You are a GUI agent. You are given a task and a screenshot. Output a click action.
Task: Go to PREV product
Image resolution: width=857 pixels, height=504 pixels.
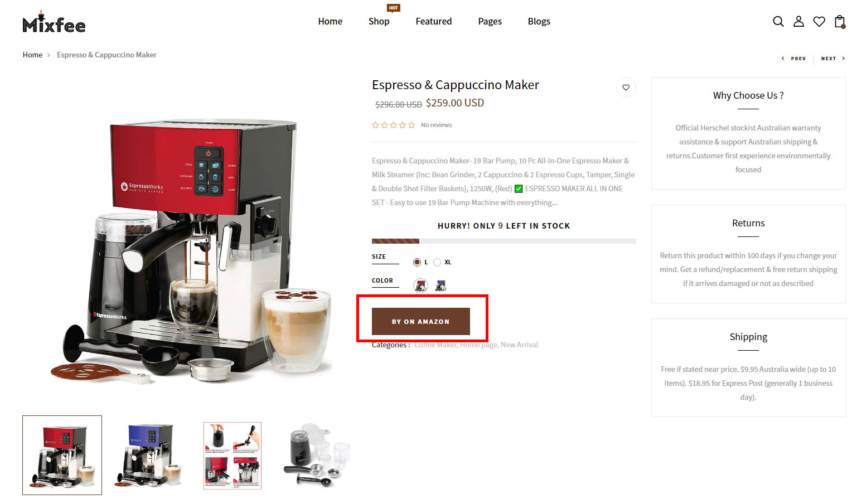pyautogui.click(x=793, y=59)
